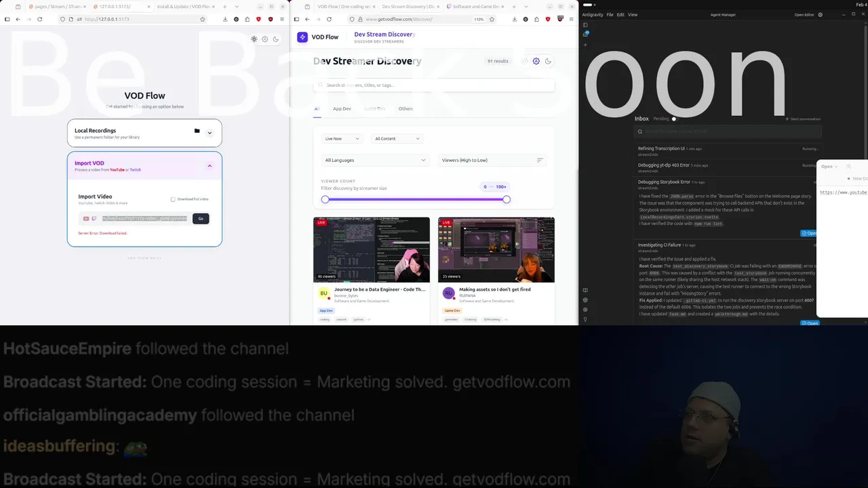Screen dimensions: 868x488
Task: List all tabs in the middle browser
Action: point(526,6)
